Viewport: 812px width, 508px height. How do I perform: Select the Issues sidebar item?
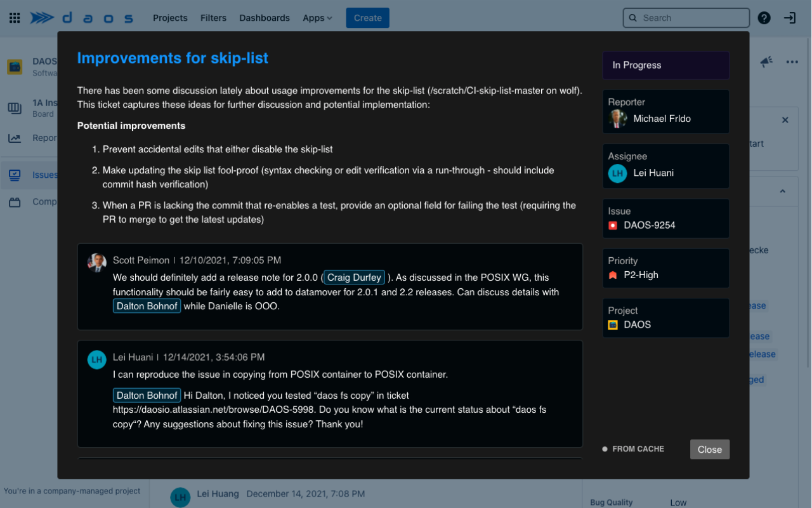coord(29,175)
